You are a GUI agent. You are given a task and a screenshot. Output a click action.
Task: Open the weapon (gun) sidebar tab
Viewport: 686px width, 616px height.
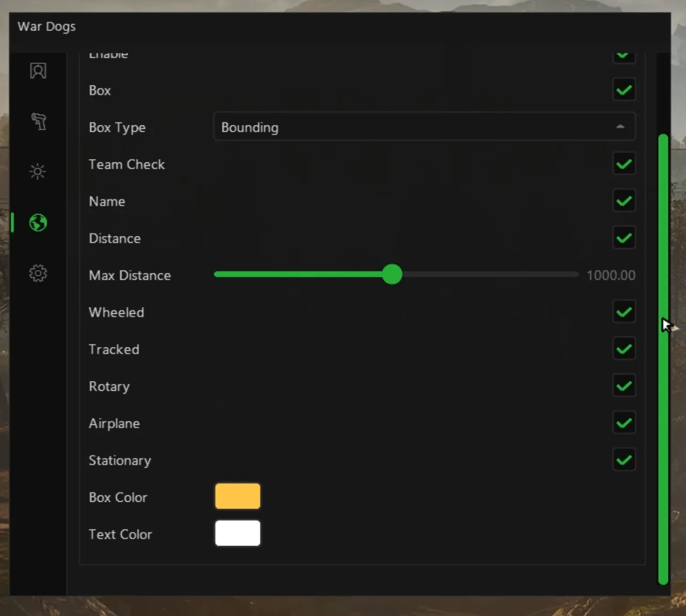pos(38,121)
